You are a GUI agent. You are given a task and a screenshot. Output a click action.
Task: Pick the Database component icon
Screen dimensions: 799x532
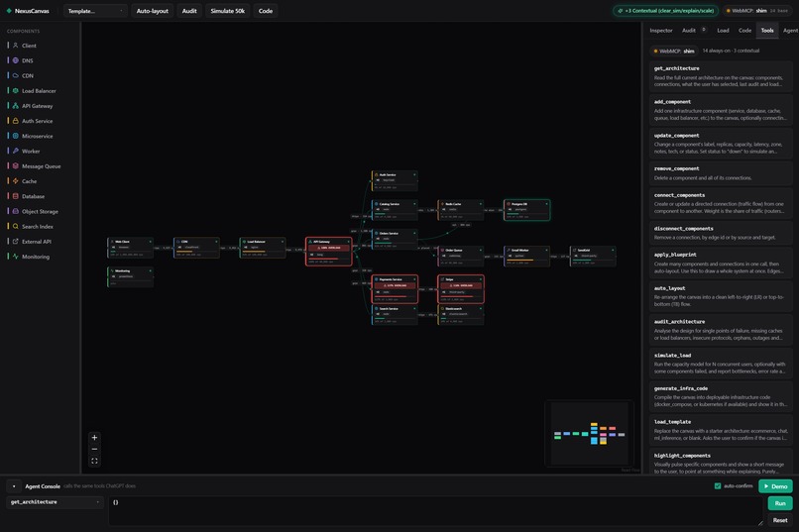15,196
